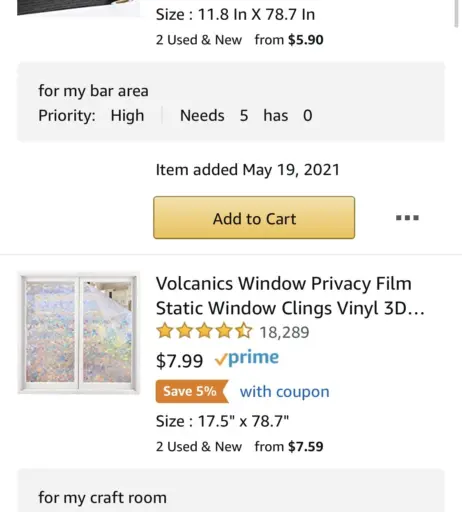
Task: Click the Size: 17.5" x 78.7" text
Action: [222, 421]
